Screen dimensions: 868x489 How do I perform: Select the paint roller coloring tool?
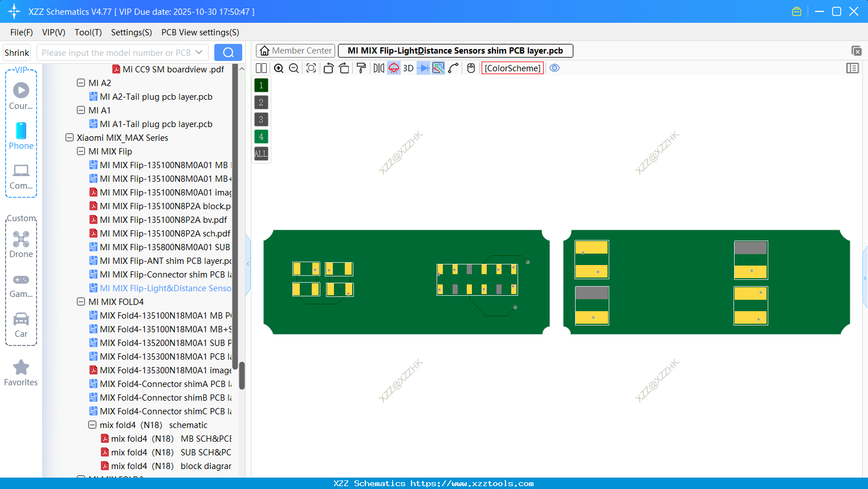pos(360,68)
